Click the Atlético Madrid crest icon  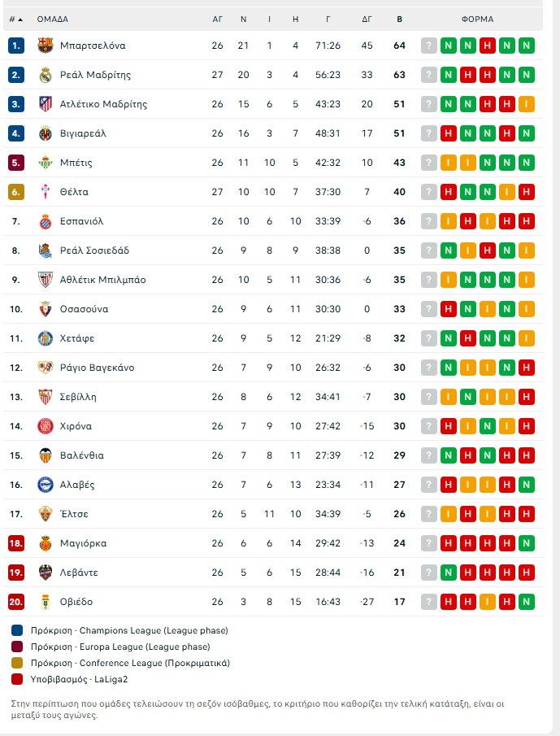(46, 104)
